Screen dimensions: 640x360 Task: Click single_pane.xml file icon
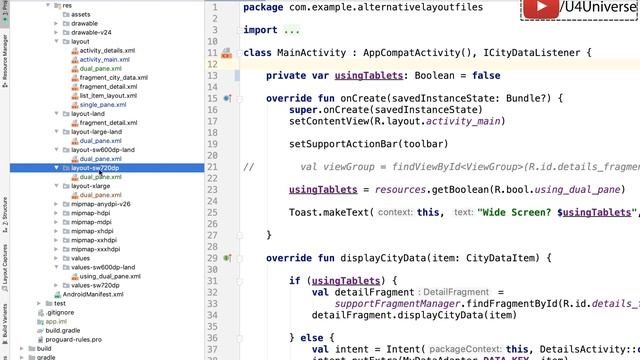click(x=75, y=104)
